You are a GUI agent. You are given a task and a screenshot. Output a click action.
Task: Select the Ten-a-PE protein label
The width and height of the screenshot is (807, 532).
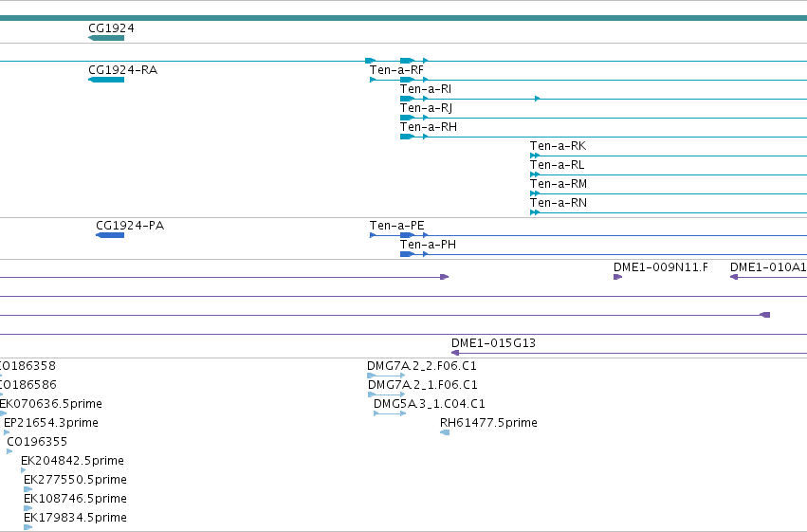396,226
